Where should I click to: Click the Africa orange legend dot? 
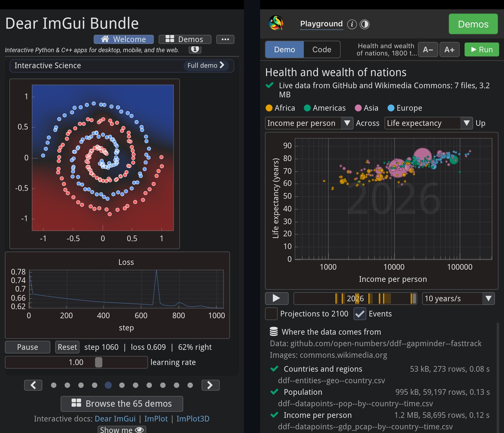[269, 108]
